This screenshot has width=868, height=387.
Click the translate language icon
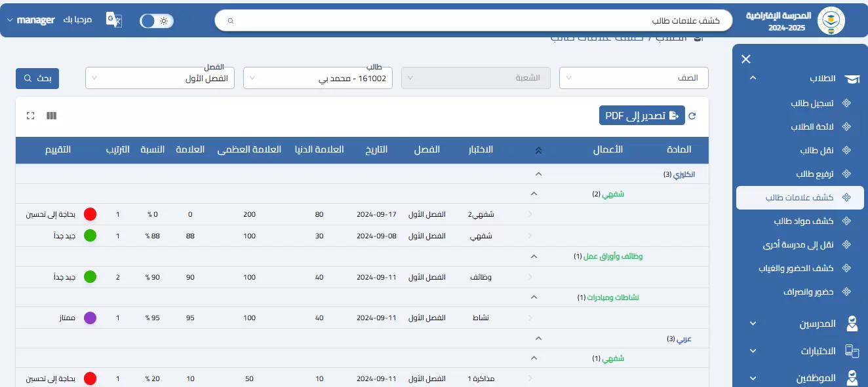click(115, 20)
